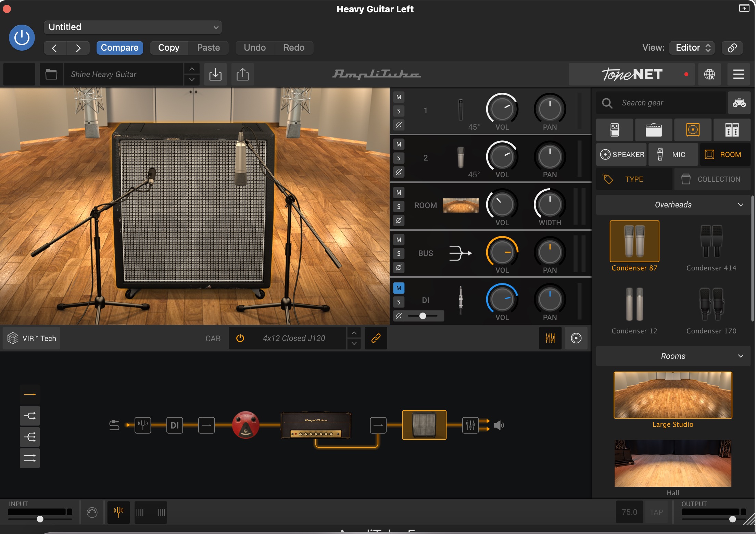
Task: Show the cab speaker view icon
Action: (x=576, y=339)
